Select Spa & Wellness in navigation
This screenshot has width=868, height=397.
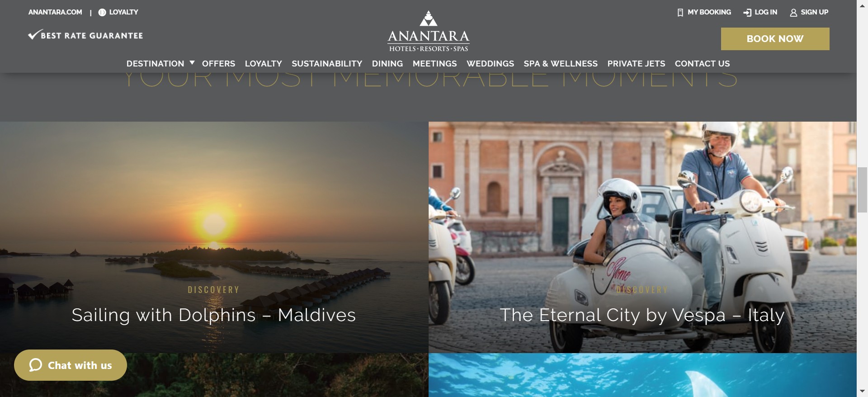561,64
